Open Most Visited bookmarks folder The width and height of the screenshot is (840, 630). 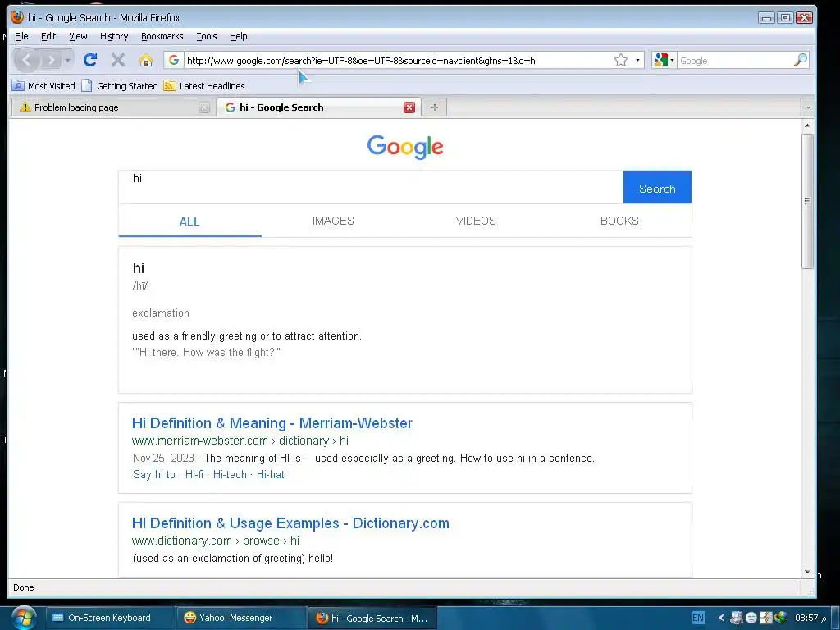pyautogui.click(x=44, y=85)
